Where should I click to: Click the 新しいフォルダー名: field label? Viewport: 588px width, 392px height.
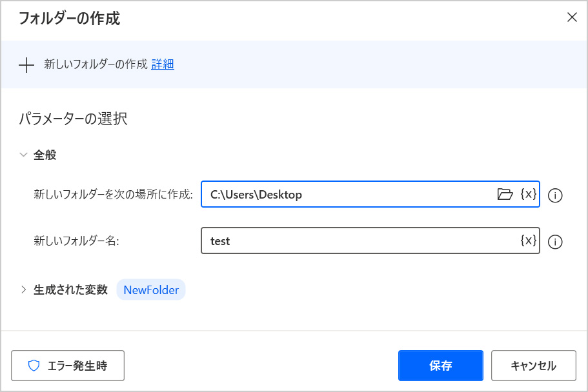coord(77,241)
